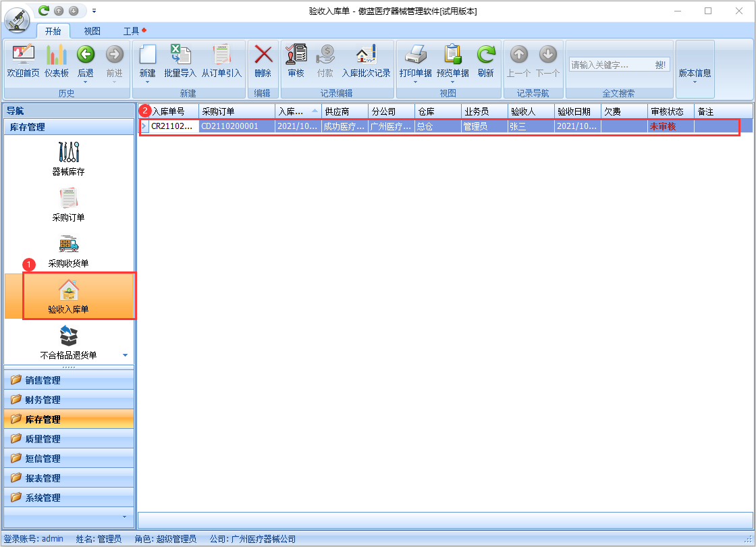Switch to the 视图 ribbon tab
756x547 pixels.
pyautogui.click(x=92, y=31)
